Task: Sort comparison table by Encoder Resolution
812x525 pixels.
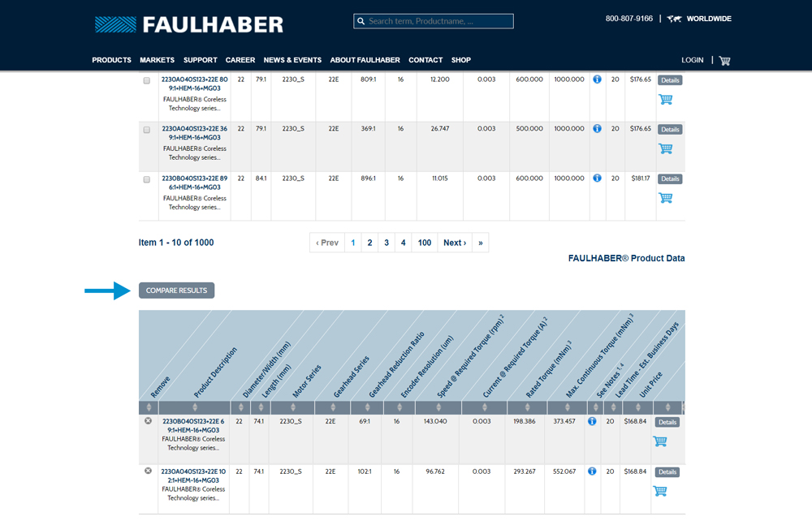Action: [400, 407]
